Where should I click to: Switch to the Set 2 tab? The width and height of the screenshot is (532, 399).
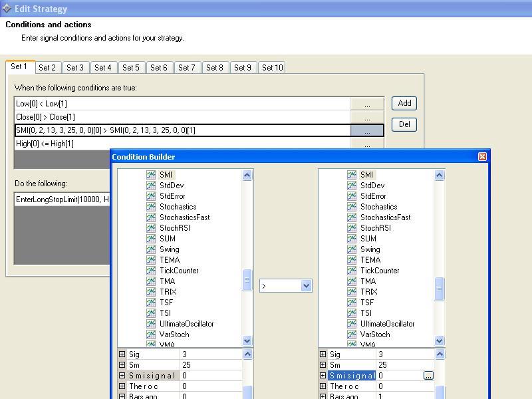[x=47, y=68]
